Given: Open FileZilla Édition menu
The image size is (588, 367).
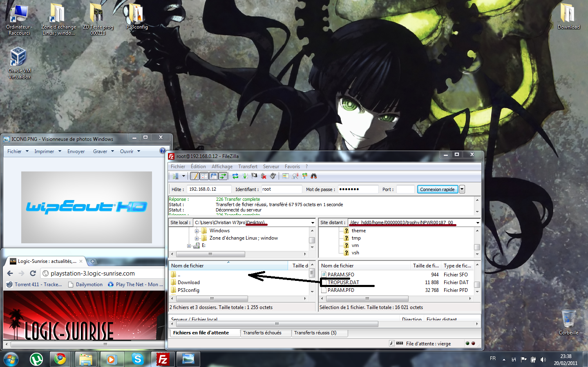Looking at the screenshot, I should (198, 167).
